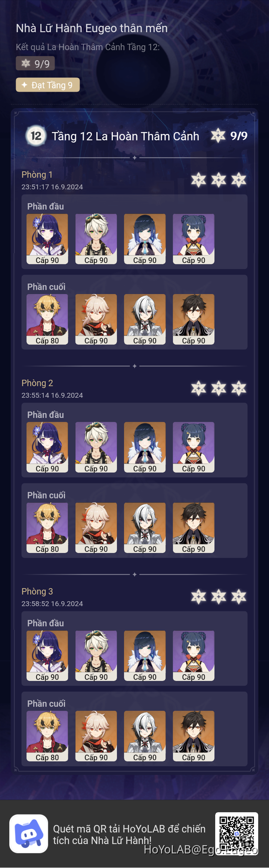Select the dark-haired last character in Phòng 2 Phần cuối
269x868 pixels.
point(194,528)
